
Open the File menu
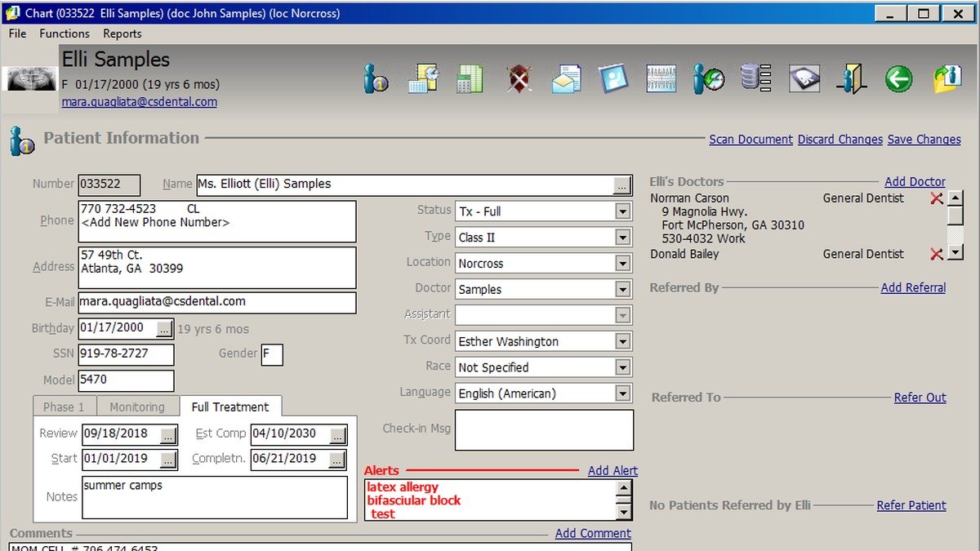coord(17,33)
